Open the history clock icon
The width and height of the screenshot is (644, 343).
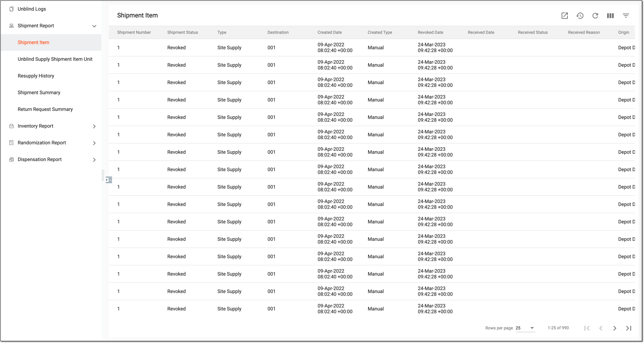[580, 16]
